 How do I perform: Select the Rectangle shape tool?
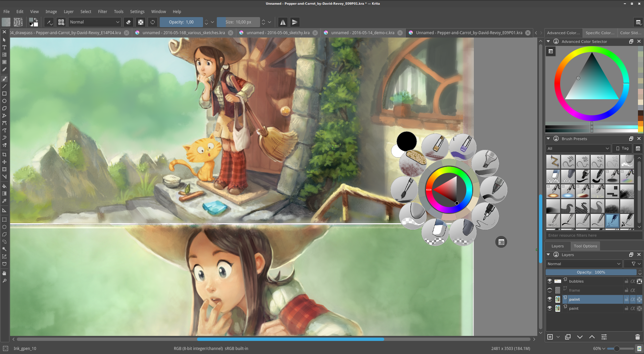pyautogui.click(x=4, y=94)
